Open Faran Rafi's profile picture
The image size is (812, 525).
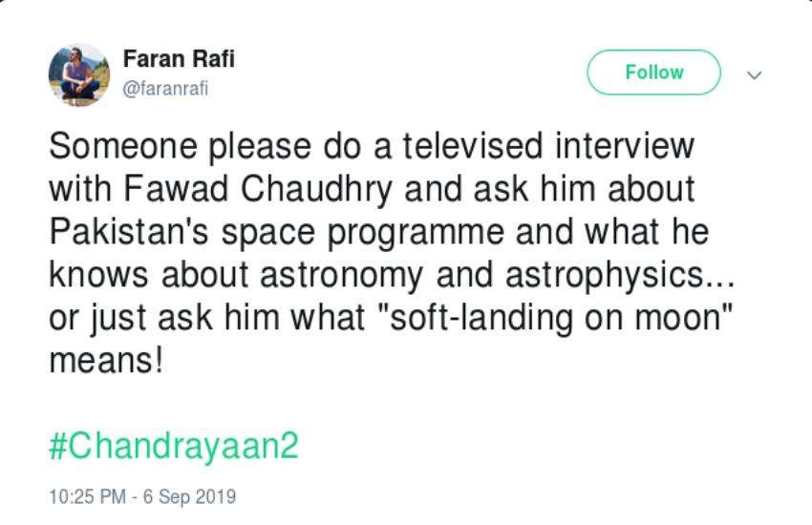pyautogui.click(x=79, y=74)
